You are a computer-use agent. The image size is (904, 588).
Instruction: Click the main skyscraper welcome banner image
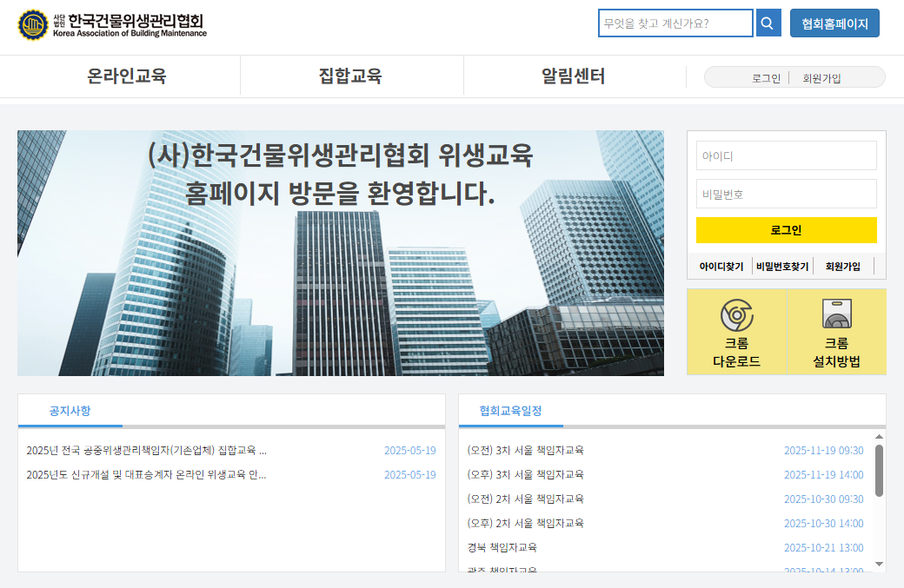(x=341, y=253)
